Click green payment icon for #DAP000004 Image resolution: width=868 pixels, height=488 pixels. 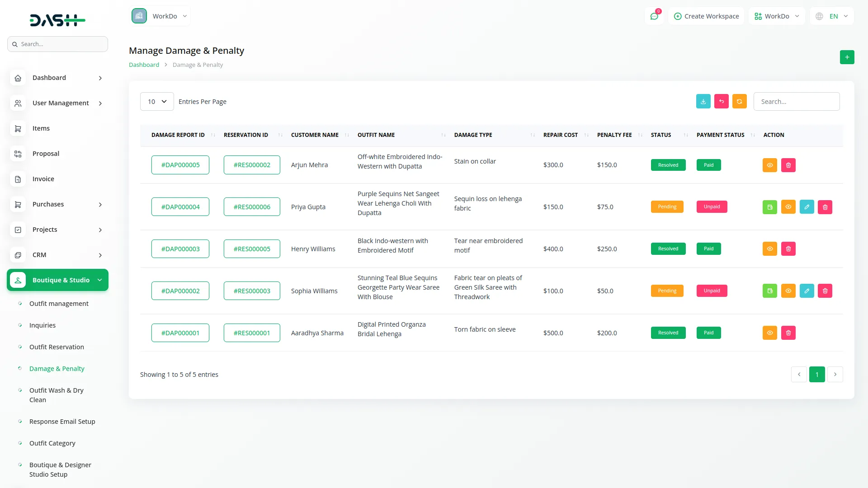click(770, 207)
